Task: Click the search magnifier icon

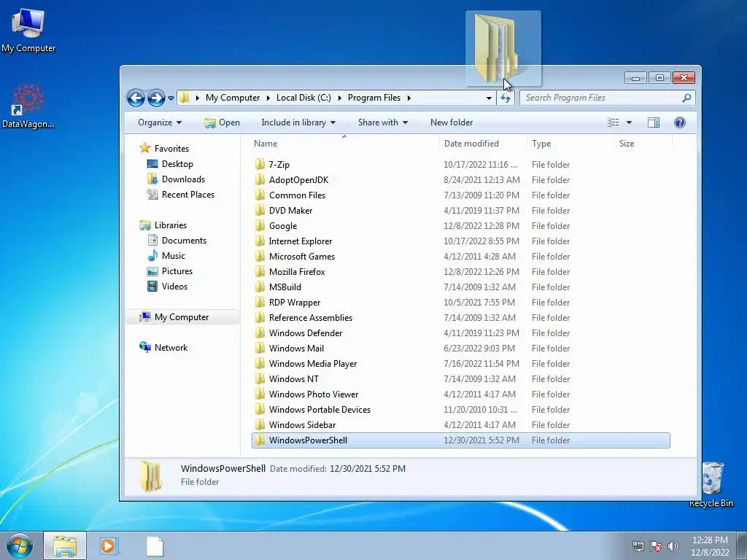Action: pos(686,98)
